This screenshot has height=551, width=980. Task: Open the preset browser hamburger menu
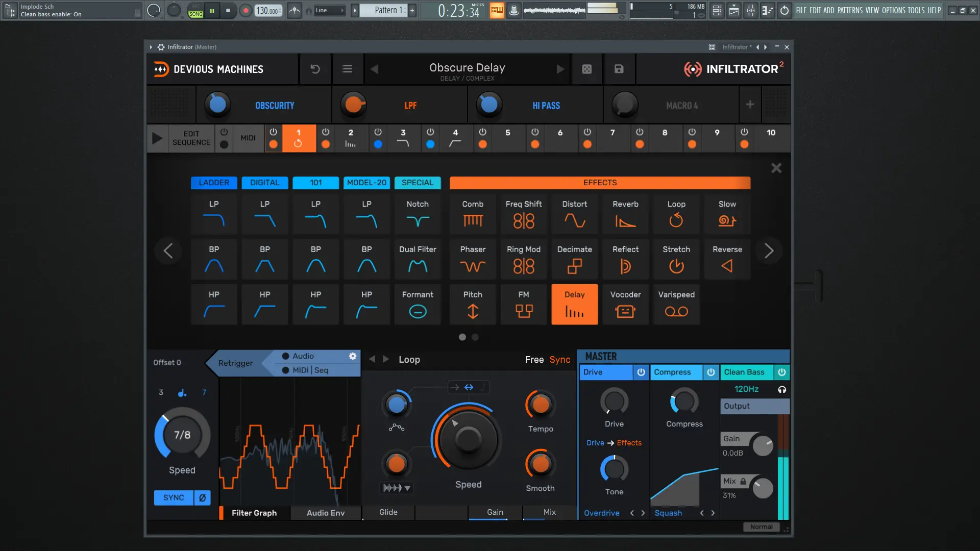point(347,69)
